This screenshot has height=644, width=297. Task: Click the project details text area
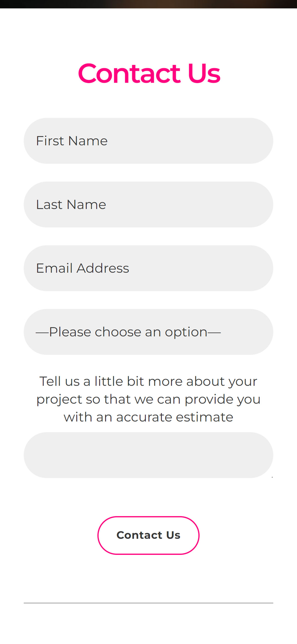tap(148, 455)
